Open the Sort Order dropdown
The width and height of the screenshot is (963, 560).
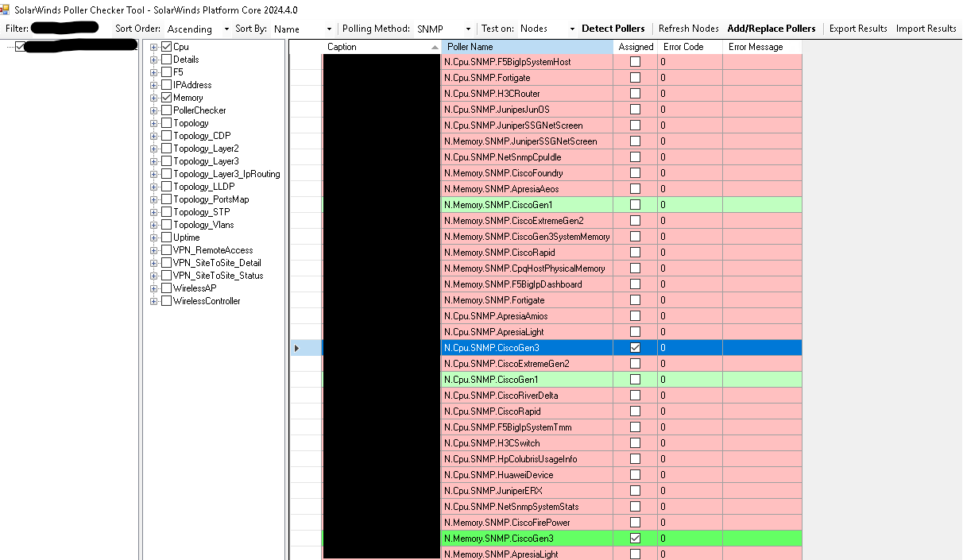(198, 29)
